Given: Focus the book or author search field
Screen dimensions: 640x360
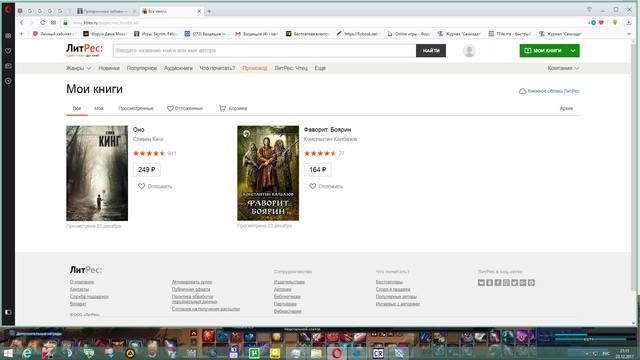Looking at the screenshot, I should coord(264,51).
